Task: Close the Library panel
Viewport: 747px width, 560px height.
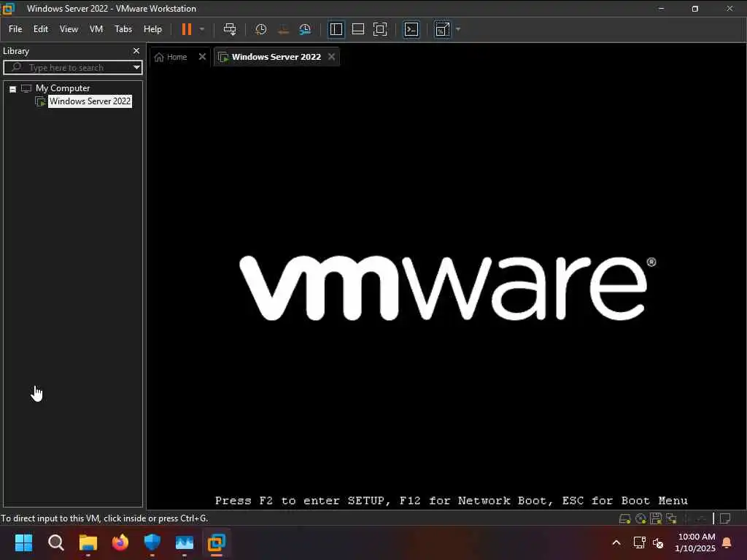Action: [136, 50]
